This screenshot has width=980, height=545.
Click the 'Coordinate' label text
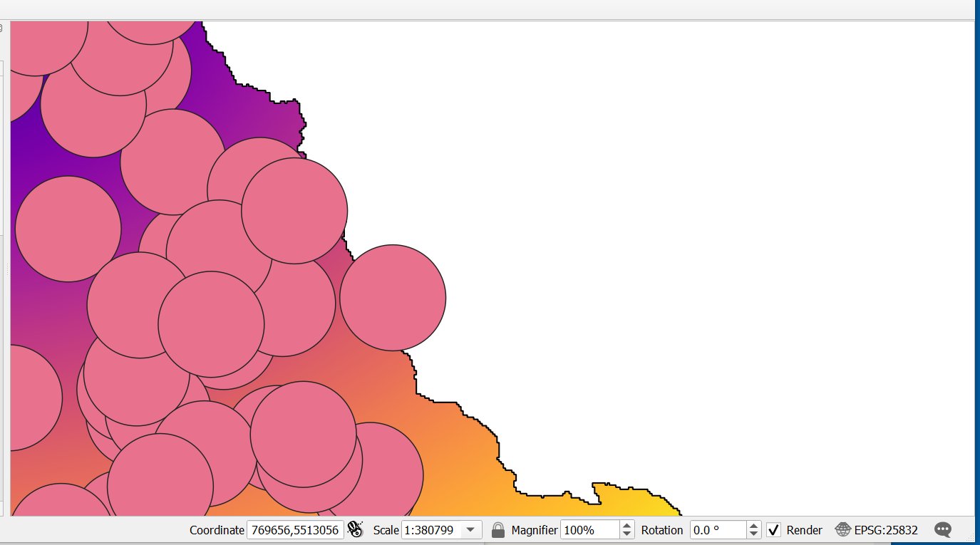pyautogui.click(x=217, y=530)
